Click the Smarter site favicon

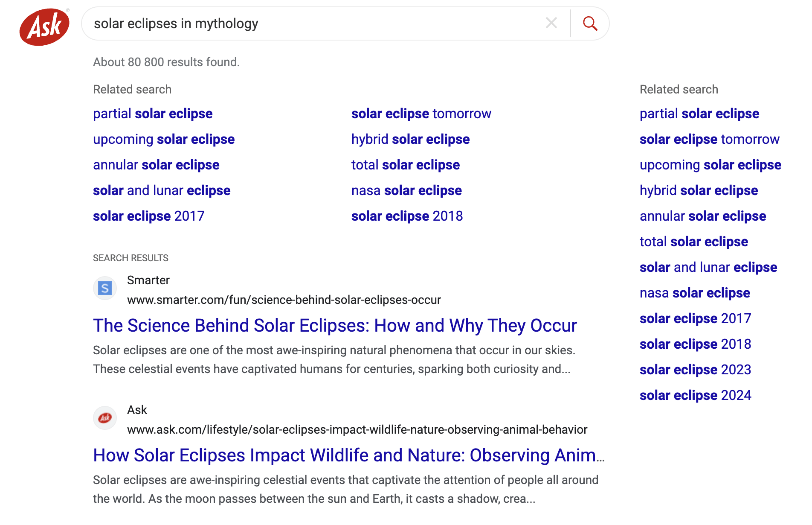[105, 288]
